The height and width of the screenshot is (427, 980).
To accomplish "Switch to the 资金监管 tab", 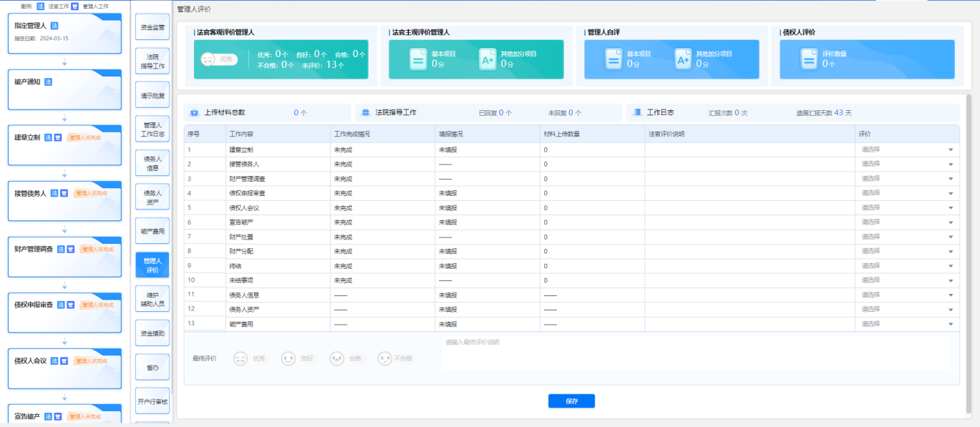I will click(x=152, y=27).
